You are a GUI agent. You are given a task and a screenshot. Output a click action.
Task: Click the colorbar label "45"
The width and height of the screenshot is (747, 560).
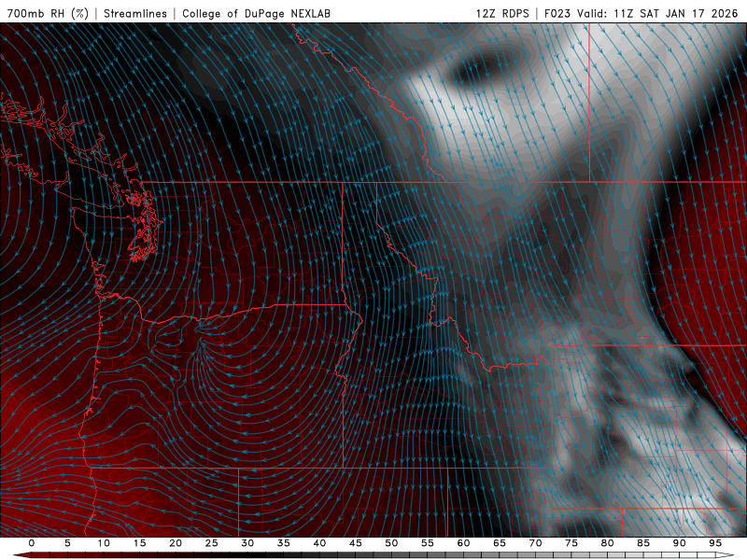pos(356,543)
